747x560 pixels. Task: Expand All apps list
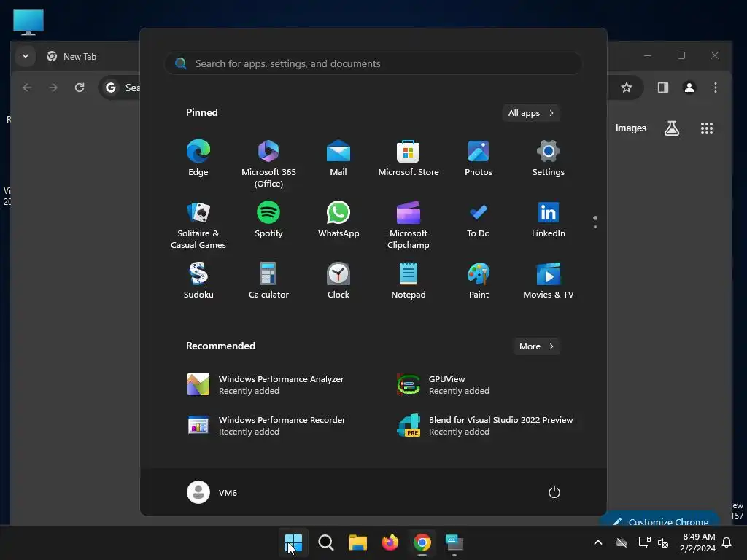point(531,113)
